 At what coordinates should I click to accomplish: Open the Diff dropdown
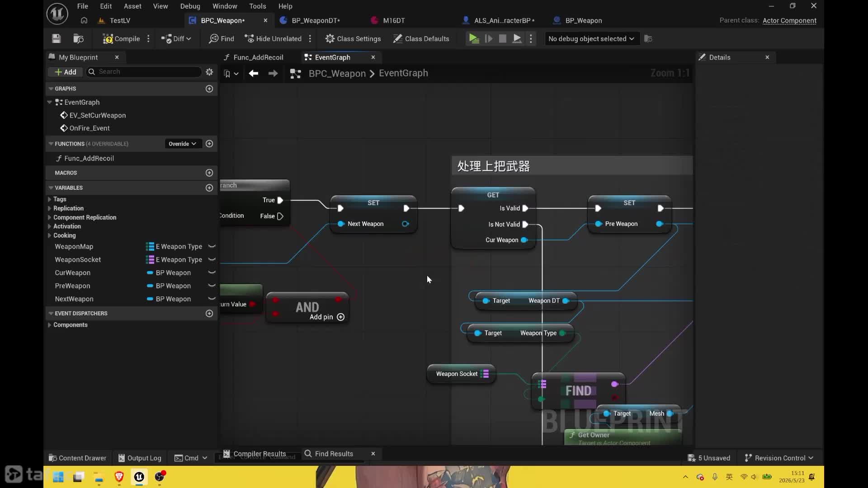tap(176, 39)
